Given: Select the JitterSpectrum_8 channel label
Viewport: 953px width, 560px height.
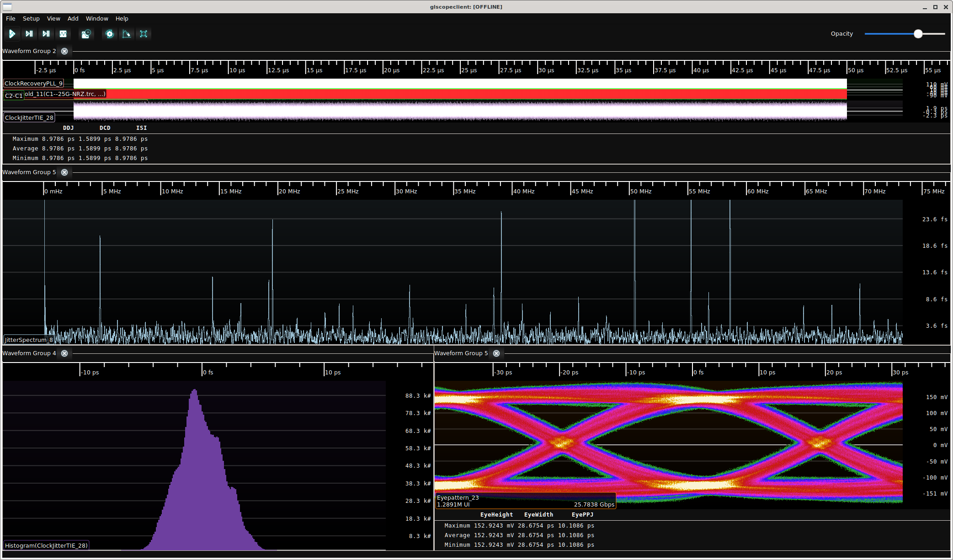Looking at the screenshot, I should point(29,340).
